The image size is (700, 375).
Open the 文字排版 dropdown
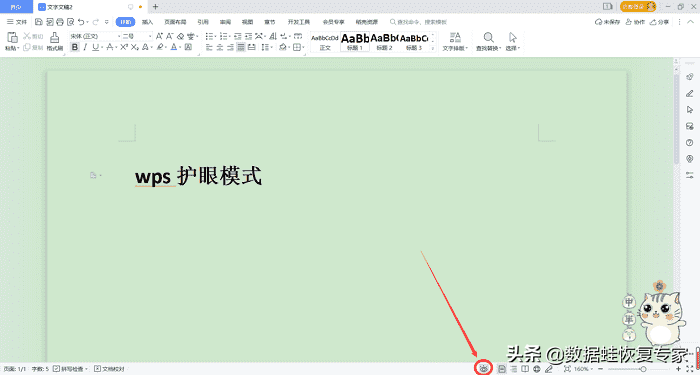[455, 41]
